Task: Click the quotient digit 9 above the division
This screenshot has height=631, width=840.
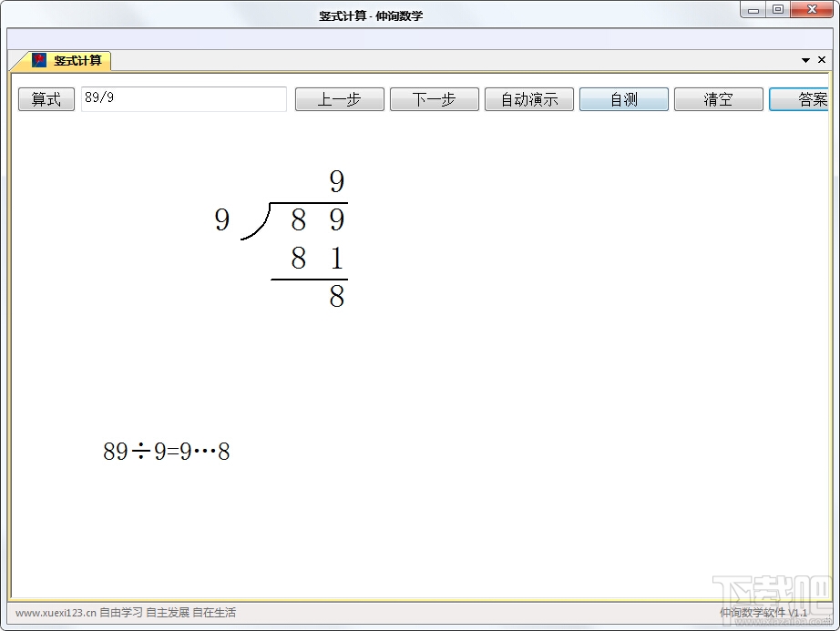Action: pyautogui.click(x=336, y=181)
